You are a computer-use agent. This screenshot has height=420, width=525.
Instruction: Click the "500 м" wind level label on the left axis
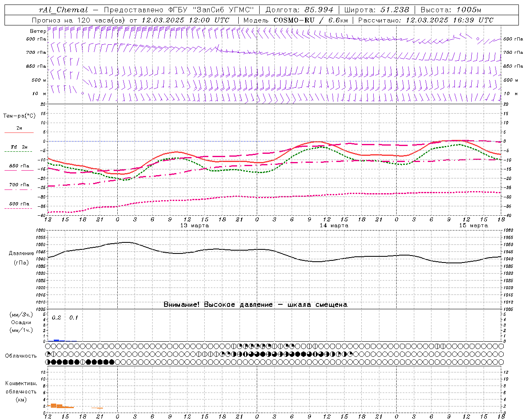(39, 80)
